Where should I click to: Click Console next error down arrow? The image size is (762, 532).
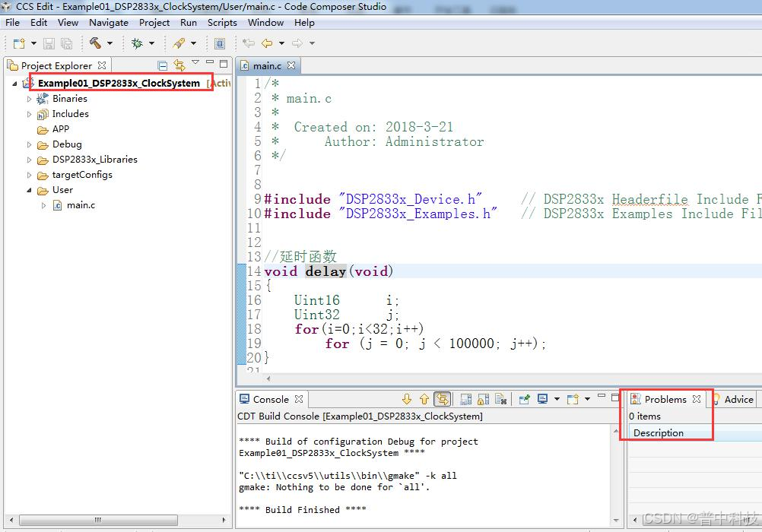coord(407,399)
